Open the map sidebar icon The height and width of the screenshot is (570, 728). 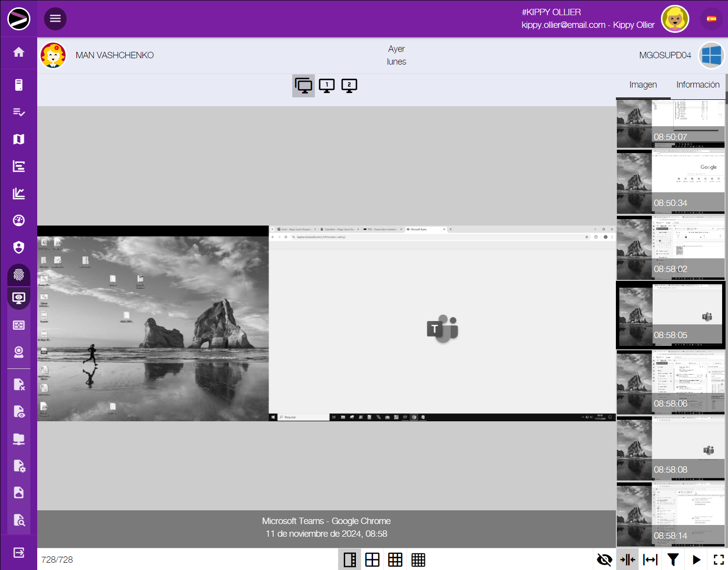pyautogui.click(x=19, y=139)
